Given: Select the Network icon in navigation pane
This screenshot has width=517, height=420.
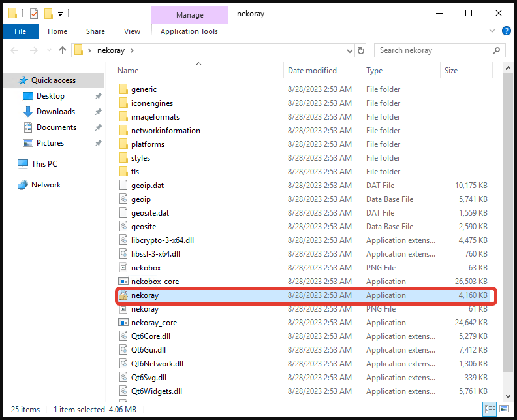Looking at the screenshot, I should tap(23, 185).
